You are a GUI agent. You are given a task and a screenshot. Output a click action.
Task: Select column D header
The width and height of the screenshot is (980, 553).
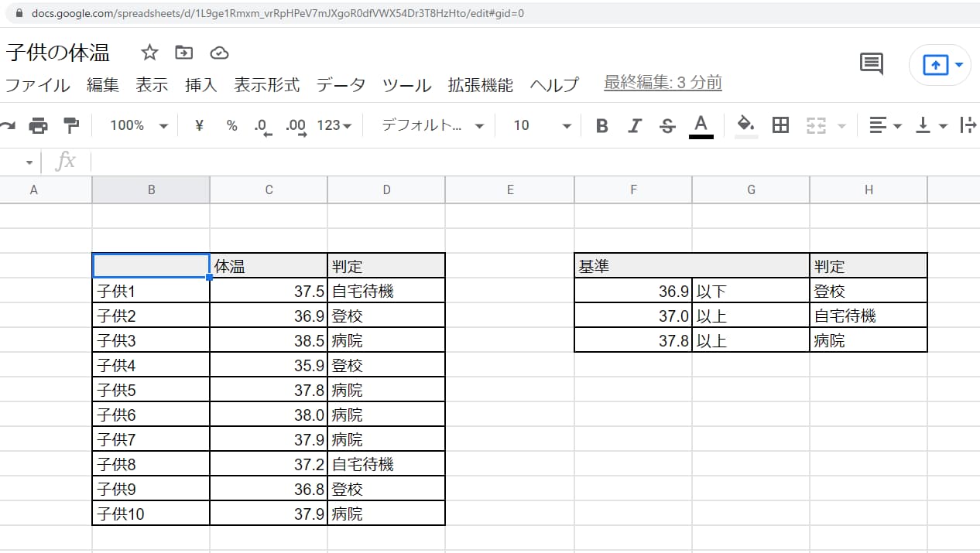386,189
